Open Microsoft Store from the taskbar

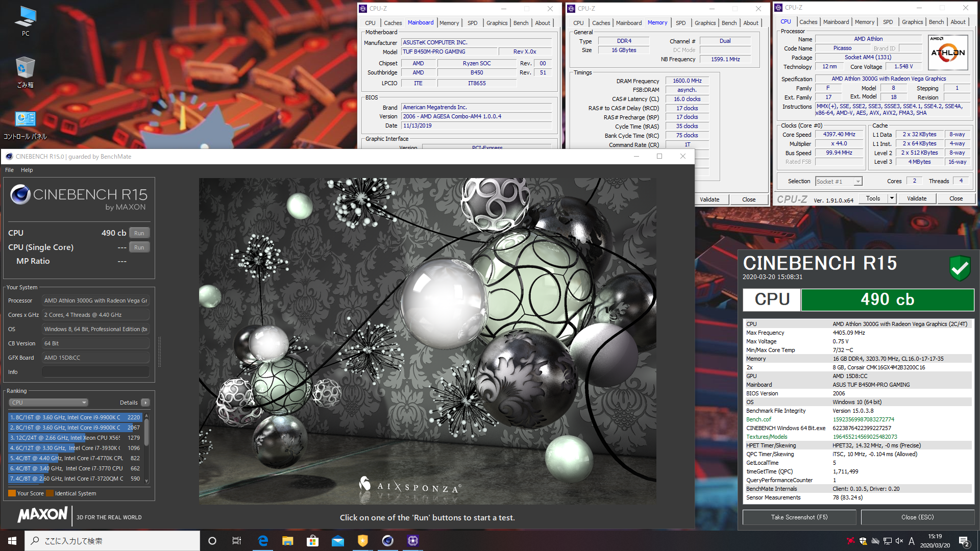click(313, 541)
